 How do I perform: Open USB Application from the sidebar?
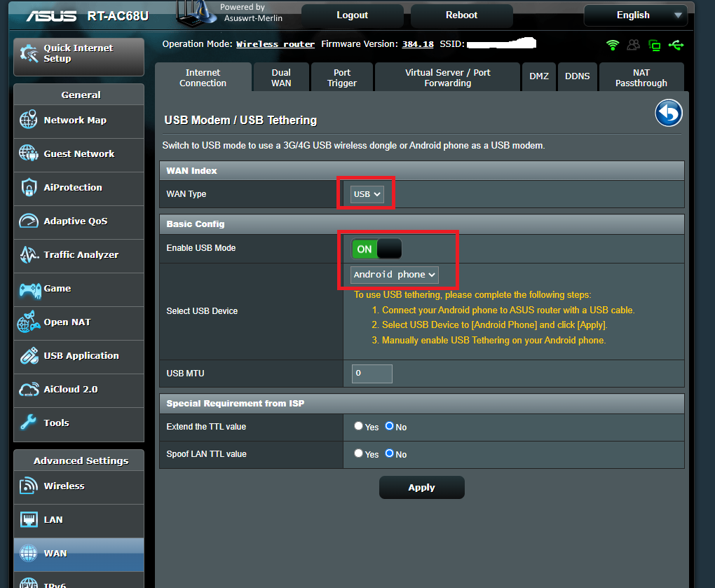pos(79,356)
